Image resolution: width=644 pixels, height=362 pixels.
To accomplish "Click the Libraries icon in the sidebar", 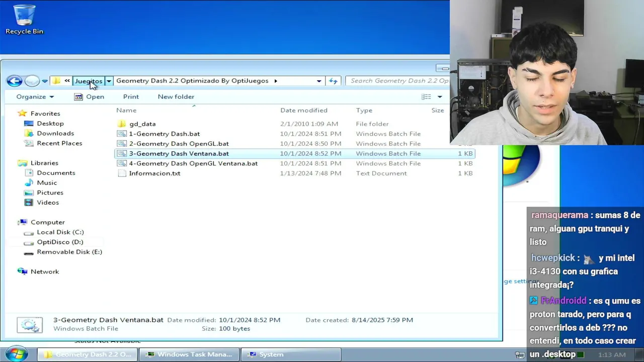I will point(22,163).
